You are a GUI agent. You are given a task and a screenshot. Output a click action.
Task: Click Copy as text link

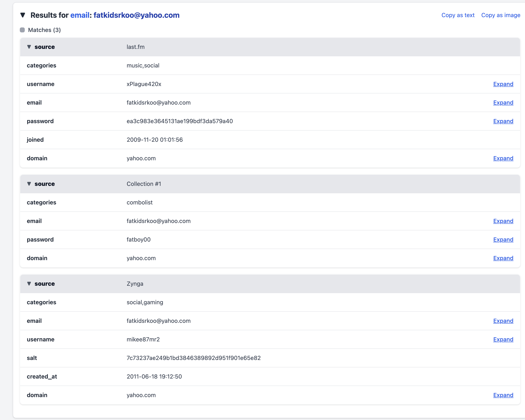click(458, 15)
